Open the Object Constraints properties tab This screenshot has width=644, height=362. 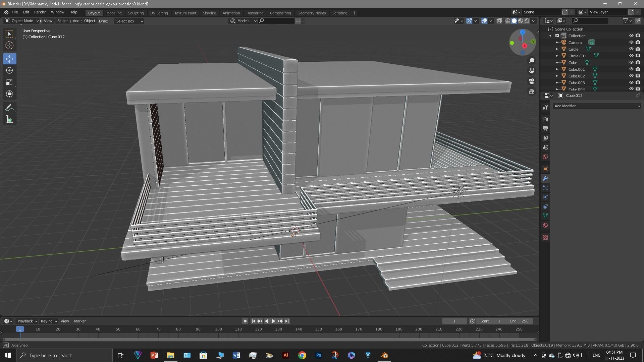coord(545,206)
